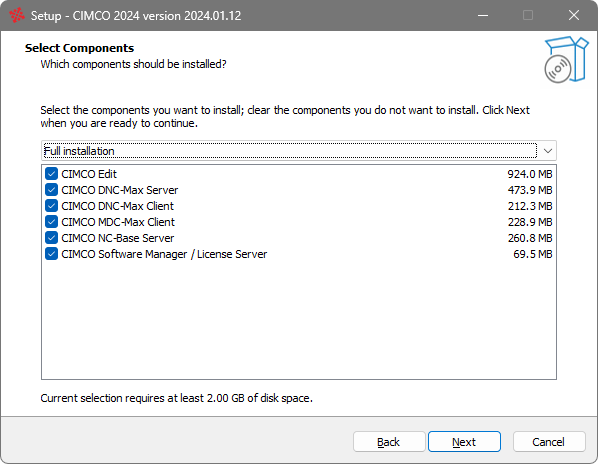Viewport: 598px width, 464px height.
Task: Click the CIMCO DNC-Max Server label text
Action: coord(119,190)
